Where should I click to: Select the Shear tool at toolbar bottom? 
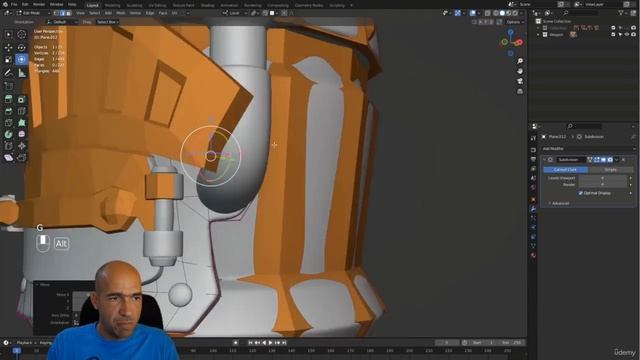pyautogui.click(x=9, y=158)
